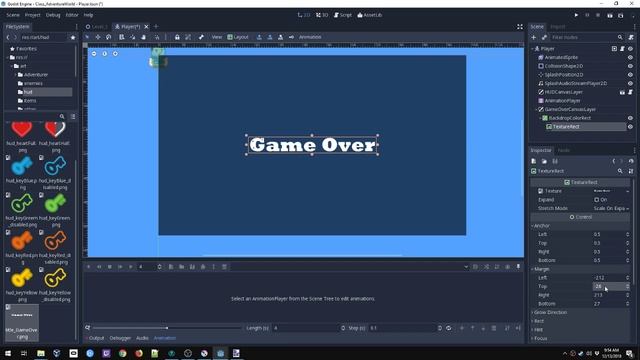The height and width of the screenshot is (360, 640).
Task: Toggle distraction-free mode icon
Action: click(520, 27)
